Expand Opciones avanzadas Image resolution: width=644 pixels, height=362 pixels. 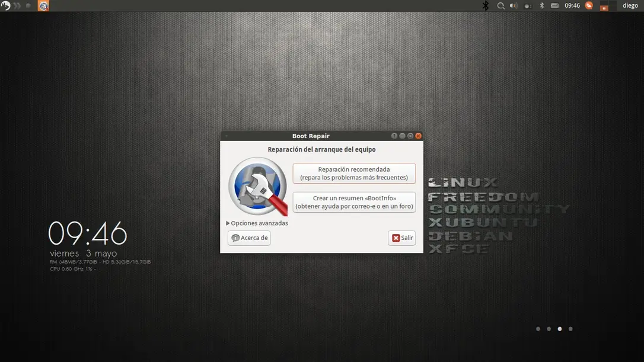(x=257, y=223)
